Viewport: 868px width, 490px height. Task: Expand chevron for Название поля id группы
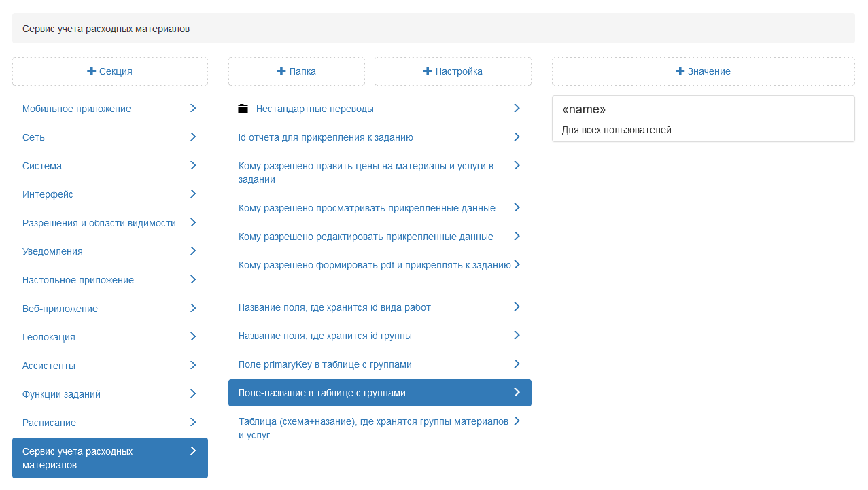(x=517, y=335)
